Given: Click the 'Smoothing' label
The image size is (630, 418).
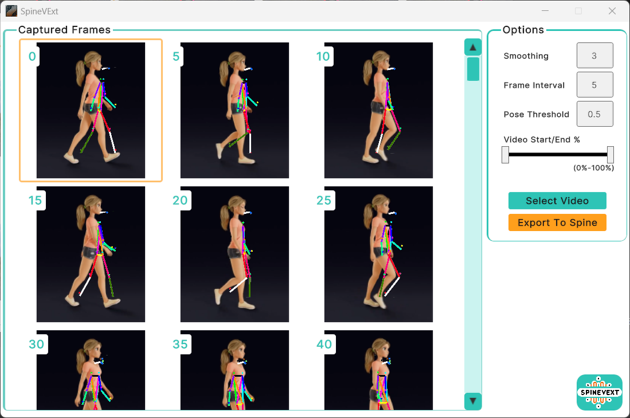Looking at the screenshot, I should 526,56.
